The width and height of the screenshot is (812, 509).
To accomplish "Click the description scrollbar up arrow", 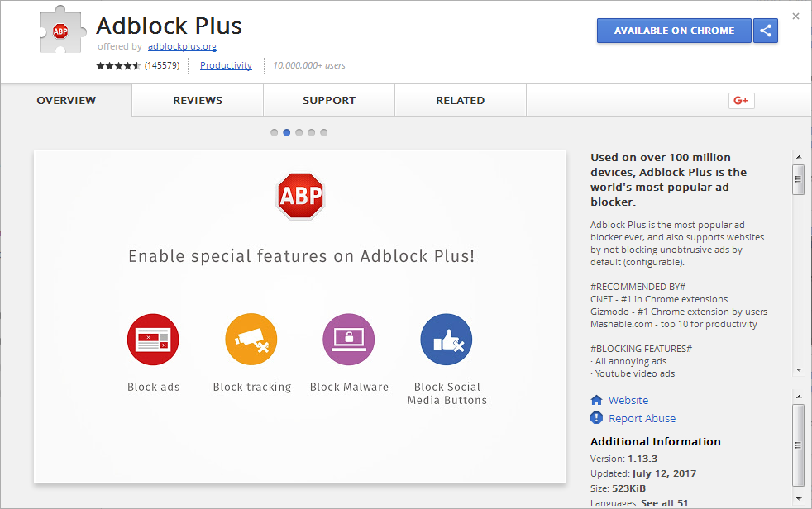I will click(x=798, y=157).
